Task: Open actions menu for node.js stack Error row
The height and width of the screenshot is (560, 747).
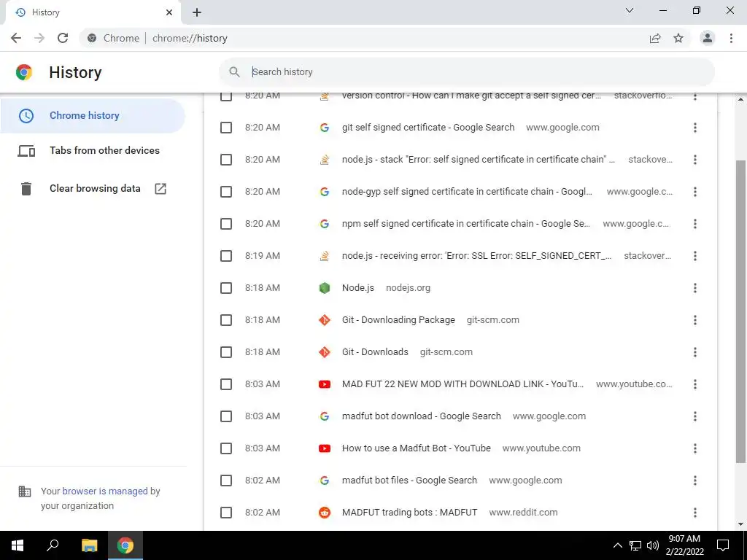Action: 695,160
